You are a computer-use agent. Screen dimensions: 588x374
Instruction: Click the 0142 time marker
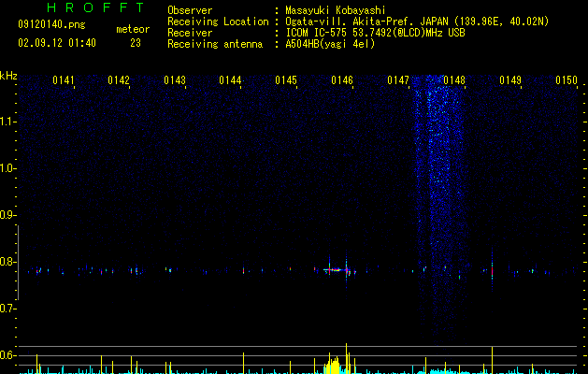[119, 80]
